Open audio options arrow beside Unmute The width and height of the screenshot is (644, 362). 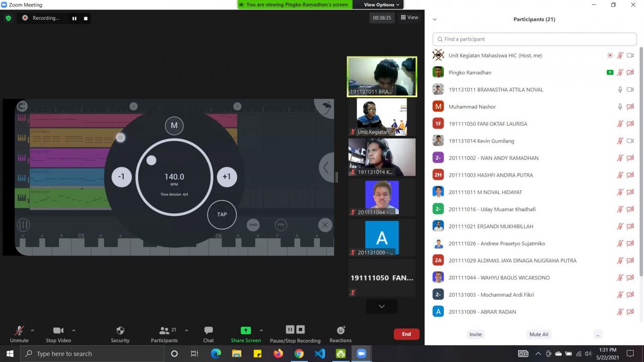tap(33, 330)
